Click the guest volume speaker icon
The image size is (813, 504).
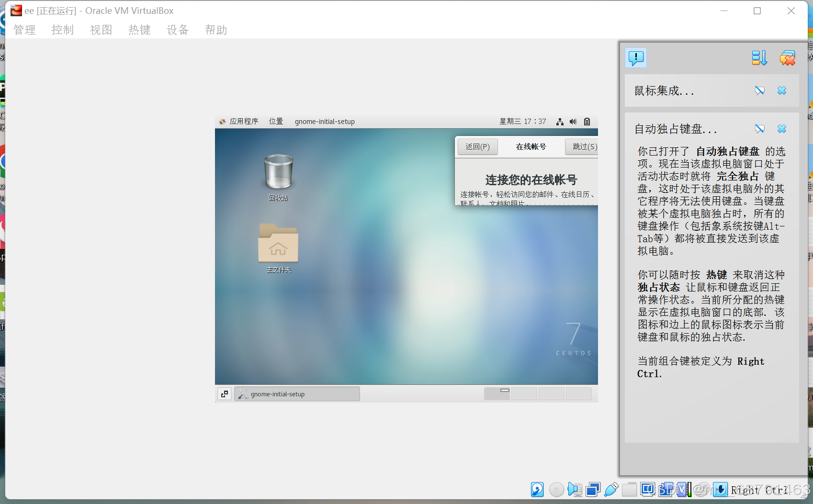coord(573,122)
